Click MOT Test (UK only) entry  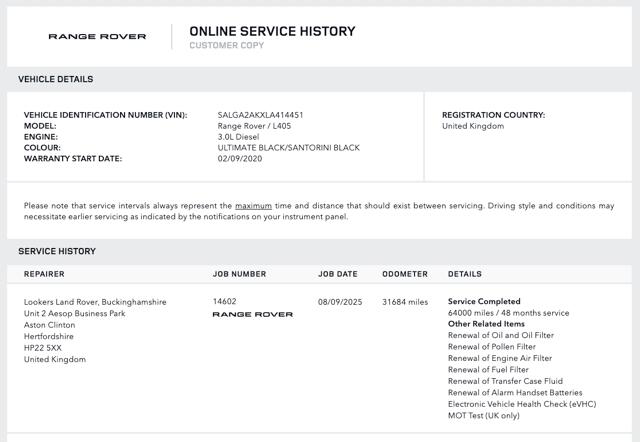[484, 415]
